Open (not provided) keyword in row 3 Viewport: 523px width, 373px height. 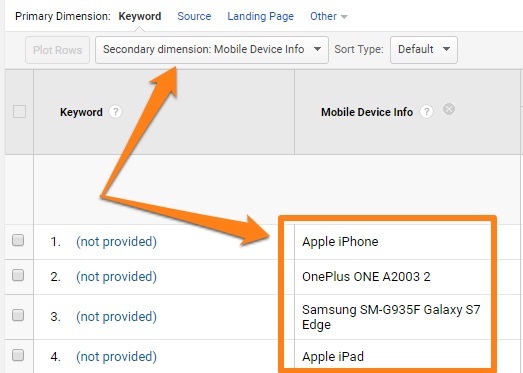click(x=116, y=317)
